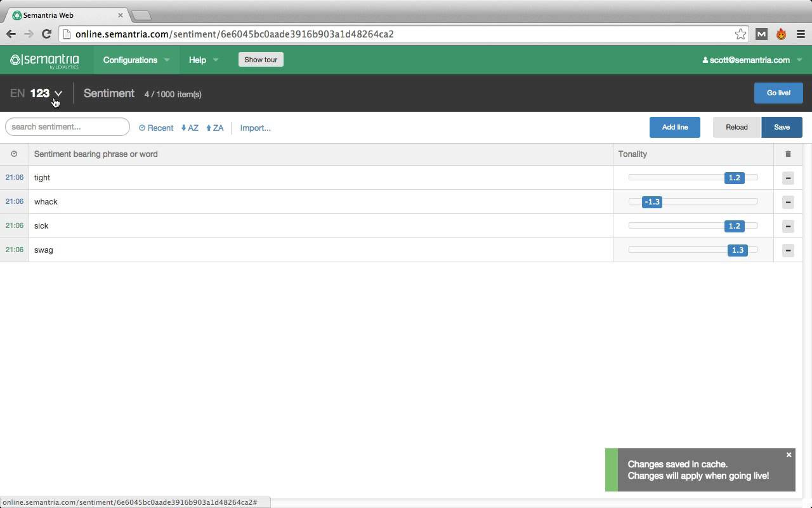
Task: Open the scott@semantria.com account menu
Action: pyautogui.click(x=749, y=60)
